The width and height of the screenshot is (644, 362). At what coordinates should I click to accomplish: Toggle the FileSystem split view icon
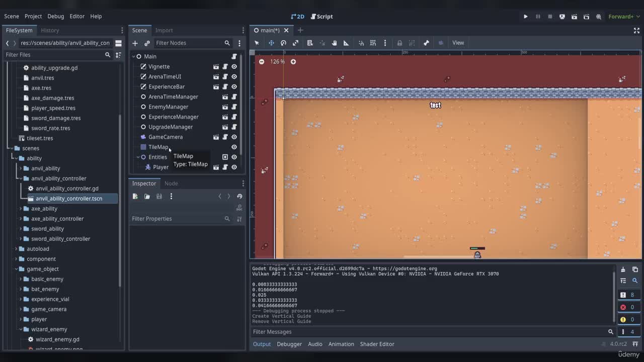[x=118, y=43]
